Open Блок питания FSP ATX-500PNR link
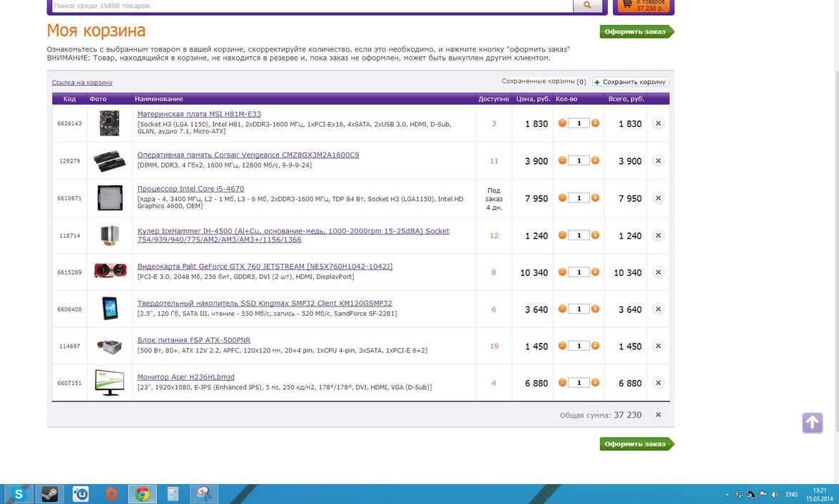 point(194,340)
